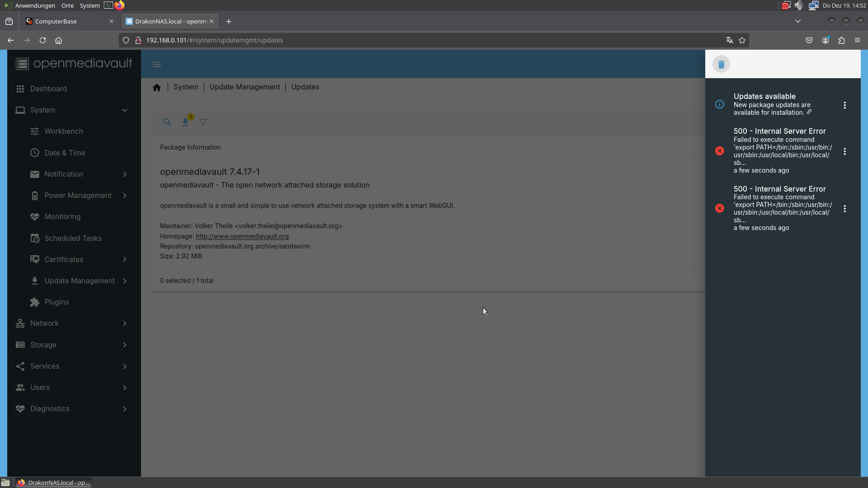Click the search icon in updates toolbar
Screen dimensions: 868x488
[x=167, y=122]
